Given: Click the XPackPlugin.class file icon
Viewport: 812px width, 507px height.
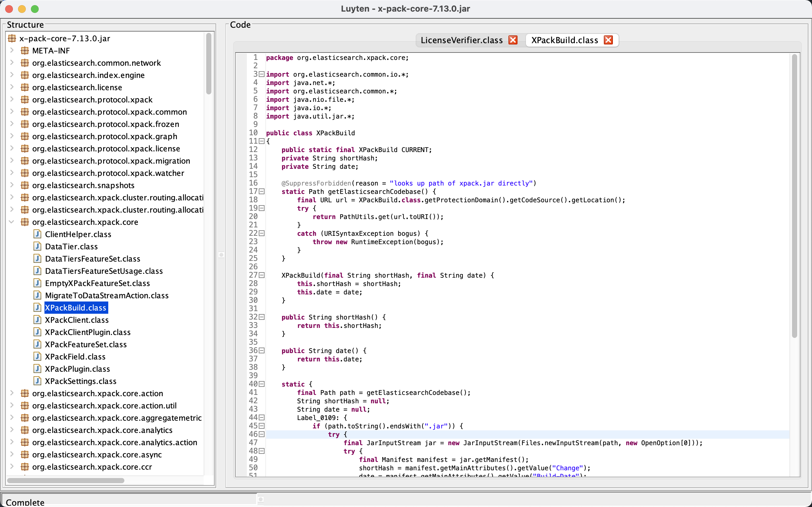Looking at the screenshot, I should (x=38, y=369).
